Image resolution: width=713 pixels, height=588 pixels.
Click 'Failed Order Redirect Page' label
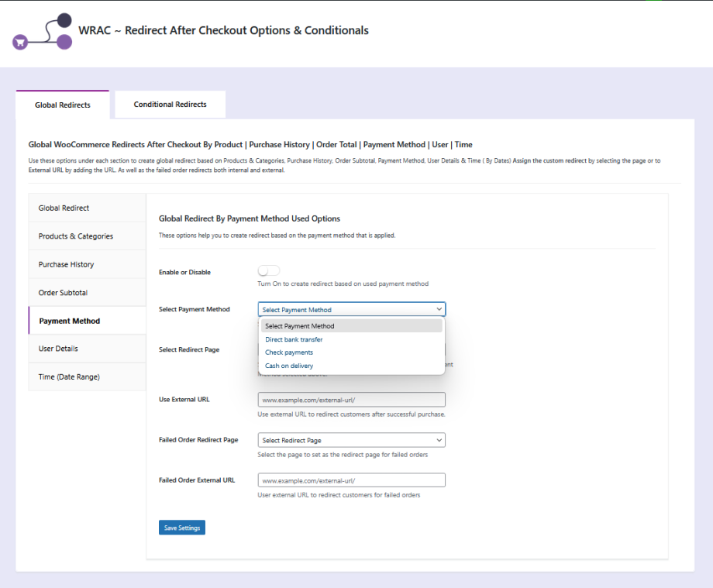[x=198, y=440]
